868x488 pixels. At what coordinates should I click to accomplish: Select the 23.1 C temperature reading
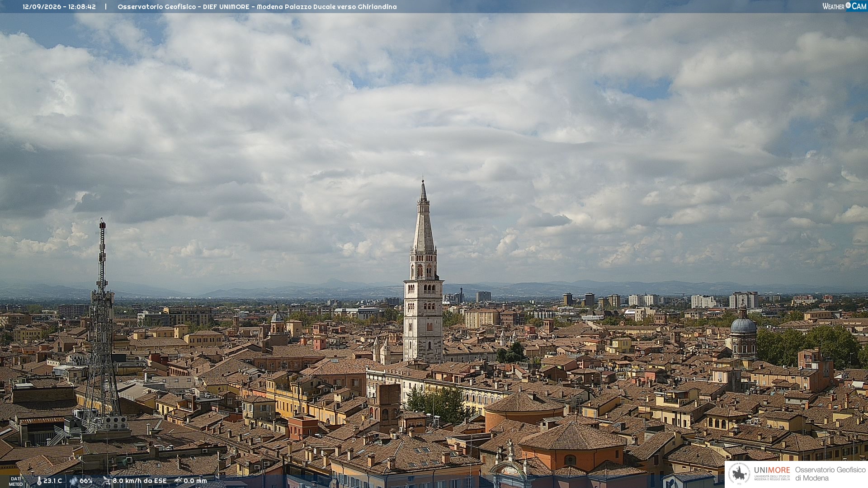(53, 481)
